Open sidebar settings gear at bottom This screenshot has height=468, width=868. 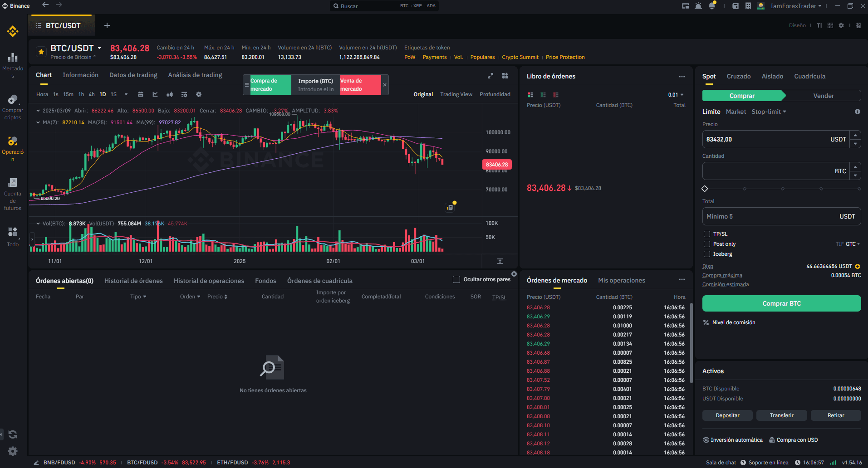[13, 451]
